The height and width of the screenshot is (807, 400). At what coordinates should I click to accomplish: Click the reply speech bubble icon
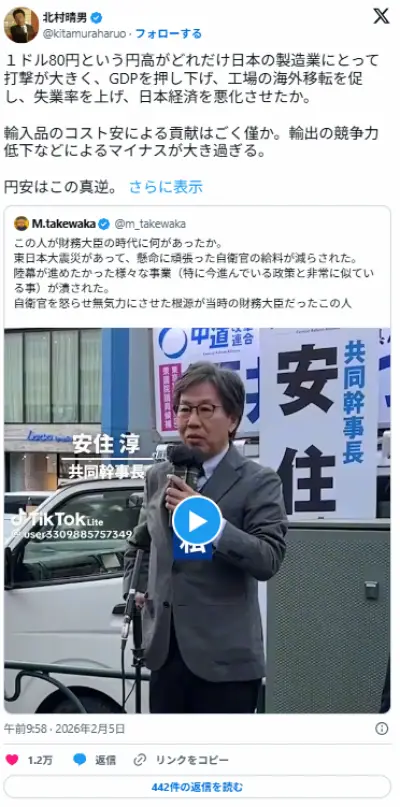(x=80, y=760)
